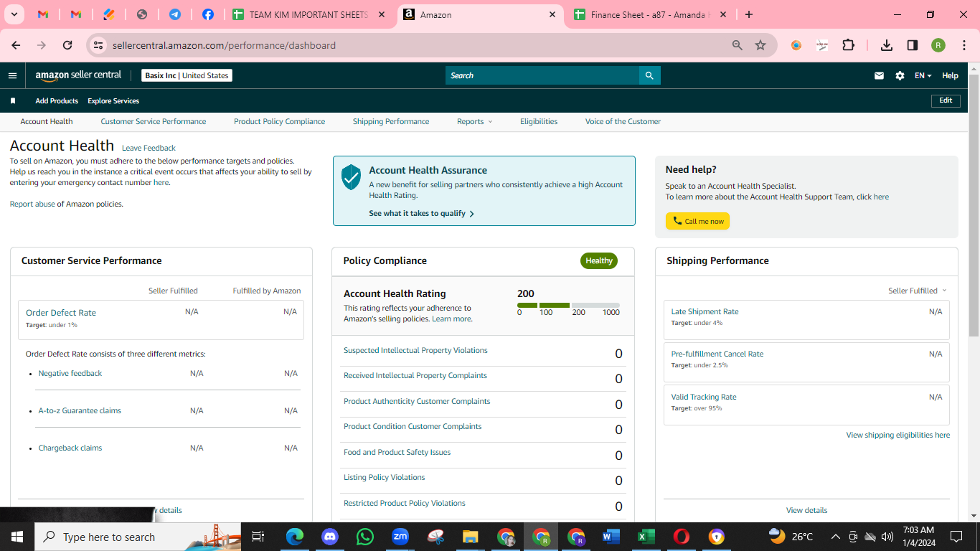Open Suspected Intellectual Property Violations link
This screenshot has height=551, width=980.
(415, 350)
